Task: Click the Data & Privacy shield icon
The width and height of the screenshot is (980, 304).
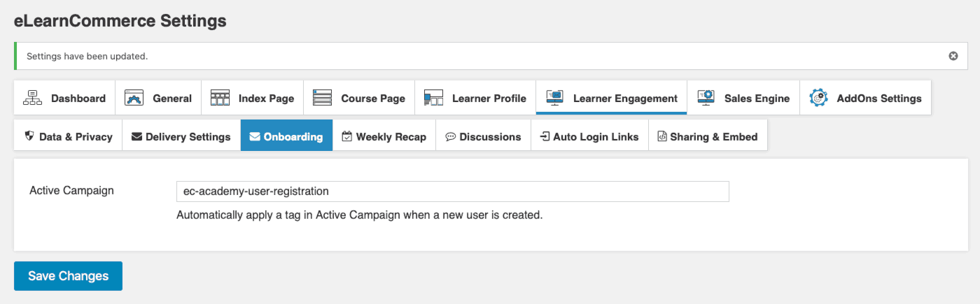Action: (29, 136)
